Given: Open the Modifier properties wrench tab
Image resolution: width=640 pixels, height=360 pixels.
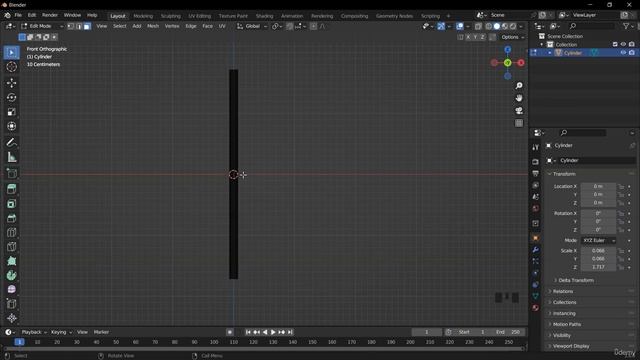Looking at the screenshot, I should tap(536, 250).
